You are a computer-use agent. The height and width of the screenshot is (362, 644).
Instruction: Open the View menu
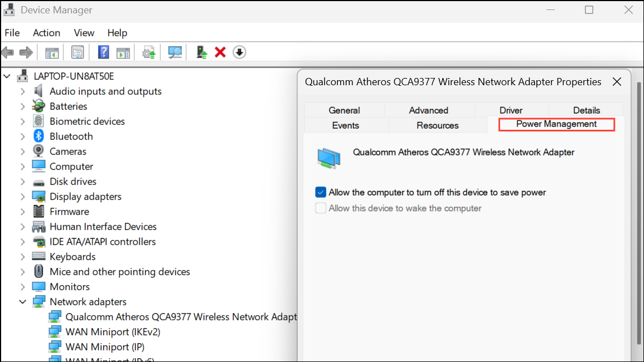[84, 33]
